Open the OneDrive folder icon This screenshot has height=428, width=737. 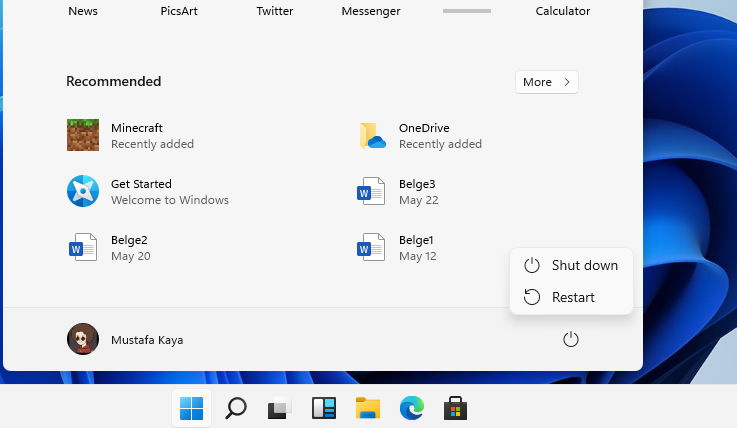coord(372,136)
